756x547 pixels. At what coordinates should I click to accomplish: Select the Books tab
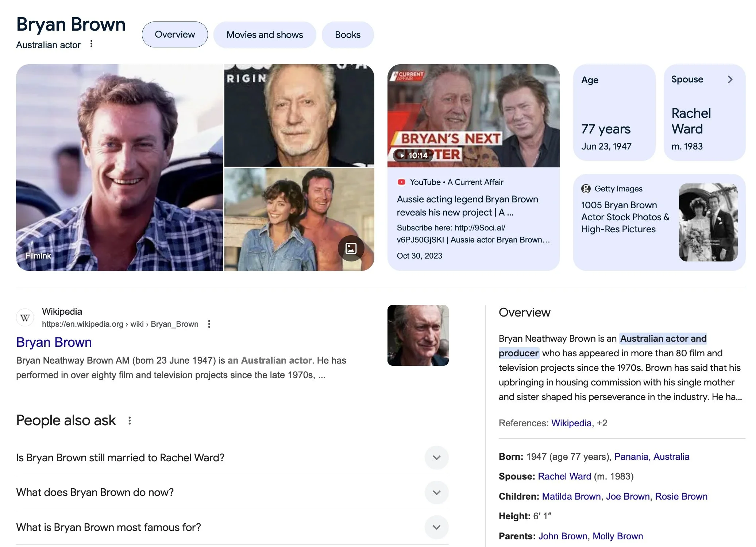pos(347,35)
